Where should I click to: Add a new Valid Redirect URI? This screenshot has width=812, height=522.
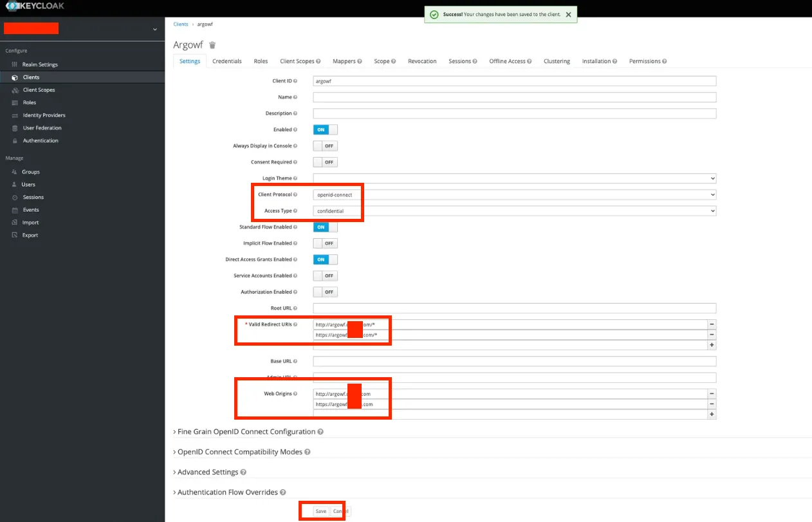tap(712, 345)
